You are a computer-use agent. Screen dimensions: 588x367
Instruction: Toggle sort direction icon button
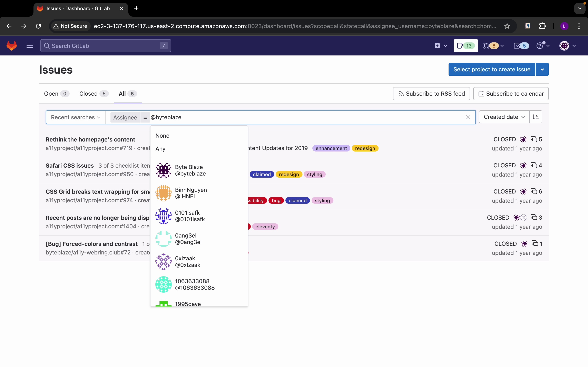[536, 117]
